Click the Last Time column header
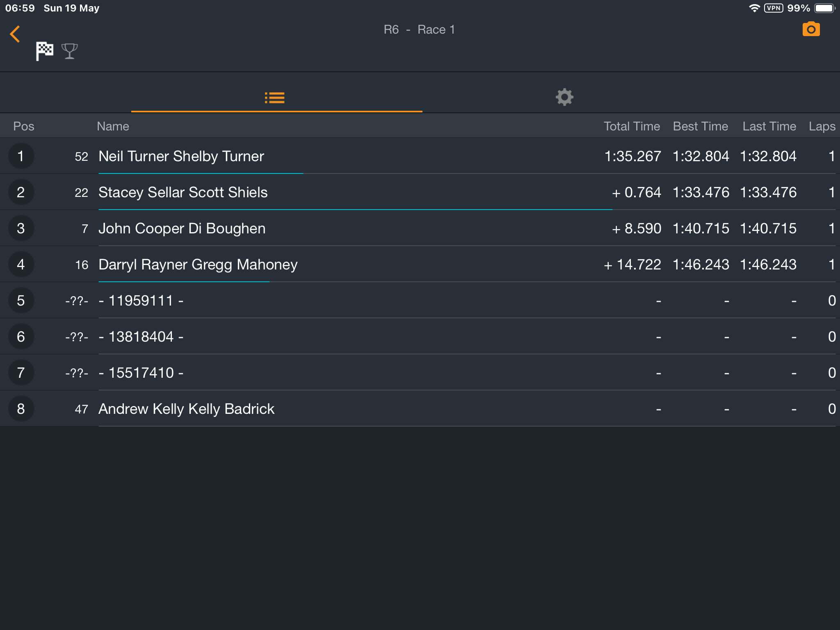Viewport: 840px width, 630px height. tap(769, 126)
